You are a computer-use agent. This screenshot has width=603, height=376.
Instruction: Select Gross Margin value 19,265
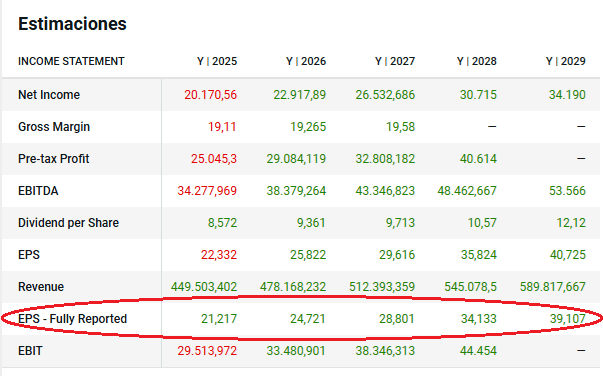[308, 126]
